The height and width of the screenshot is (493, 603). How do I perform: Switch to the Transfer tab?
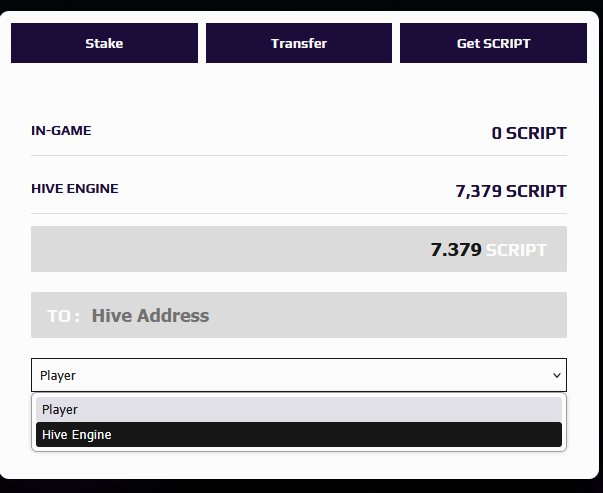pyautogui.click(x=299, y=43)
